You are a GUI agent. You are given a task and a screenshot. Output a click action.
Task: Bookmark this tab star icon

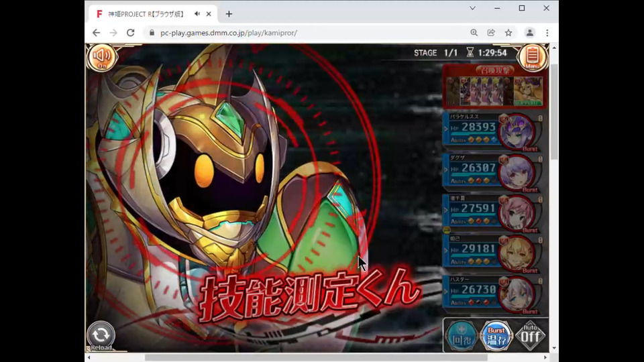[x=508, y=33]
